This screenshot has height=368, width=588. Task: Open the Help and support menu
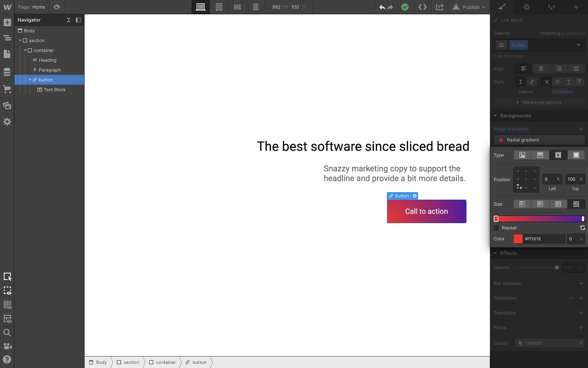7,360
